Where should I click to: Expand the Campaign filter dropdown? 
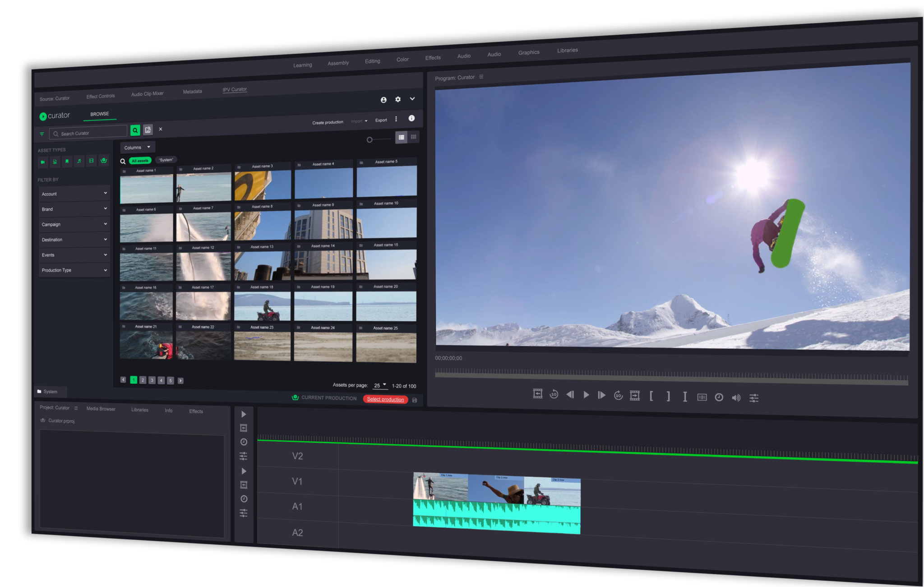pyautogui.click(x=74, y=224)
